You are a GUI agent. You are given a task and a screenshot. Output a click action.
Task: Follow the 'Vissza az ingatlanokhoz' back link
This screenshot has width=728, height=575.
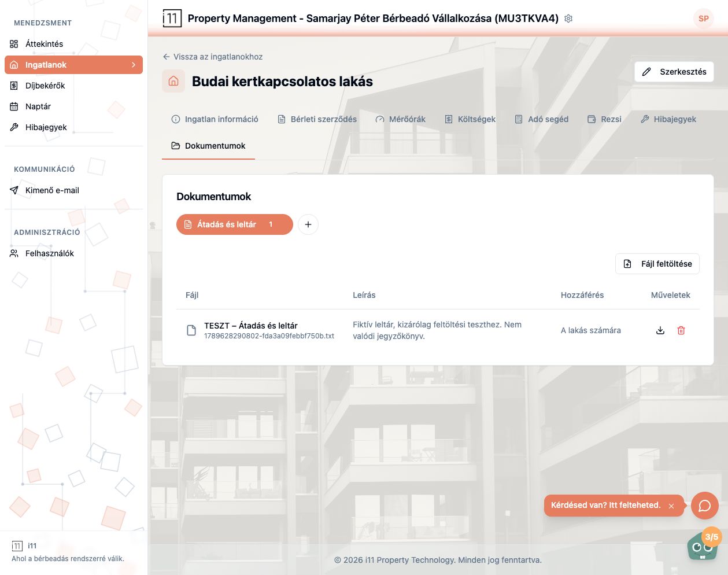pyautogui.click(x=213, y=57)
